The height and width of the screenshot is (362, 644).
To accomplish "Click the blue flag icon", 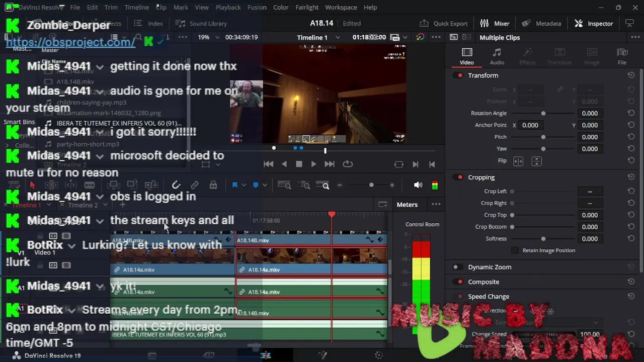I will [234, 185].
